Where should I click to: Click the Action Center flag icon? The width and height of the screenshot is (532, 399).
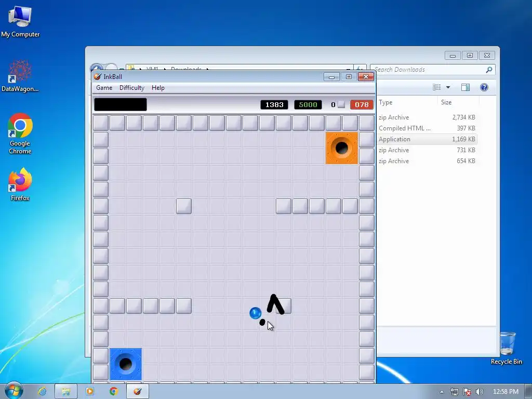click(x=467, y=392)
